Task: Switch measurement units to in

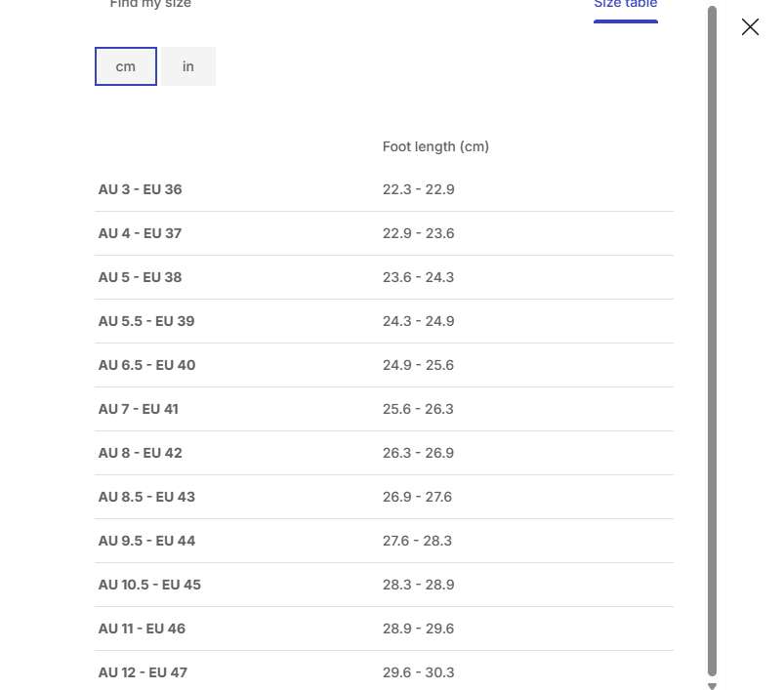Action: click(x=188, y=66)
